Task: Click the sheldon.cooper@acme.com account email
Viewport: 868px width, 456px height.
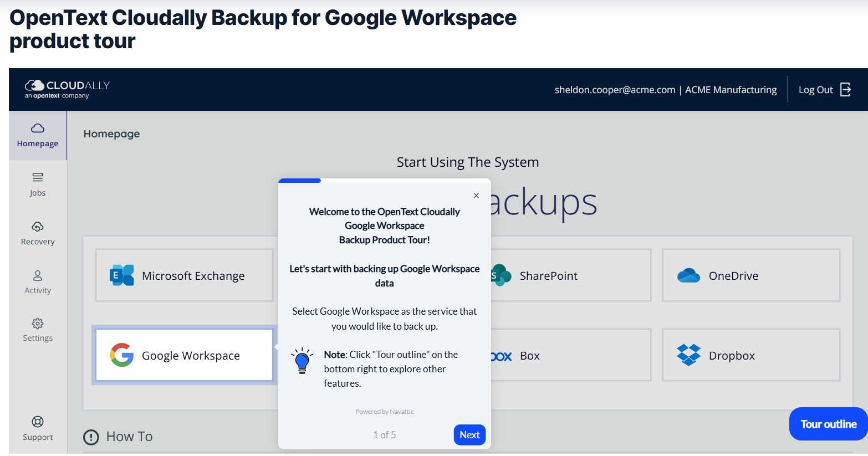Action: click(615, 90)
